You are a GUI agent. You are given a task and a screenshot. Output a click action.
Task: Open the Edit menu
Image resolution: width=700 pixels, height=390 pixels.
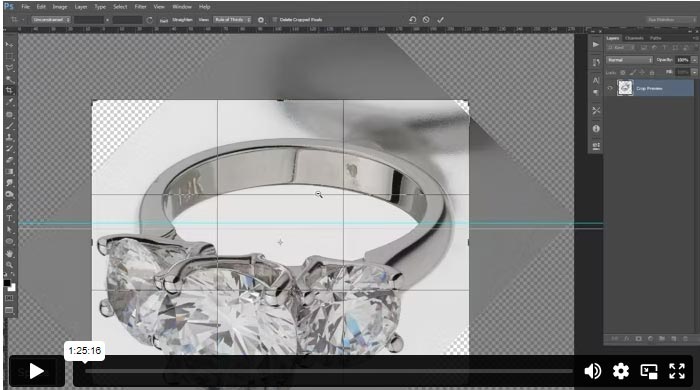[x=41, y=7]
